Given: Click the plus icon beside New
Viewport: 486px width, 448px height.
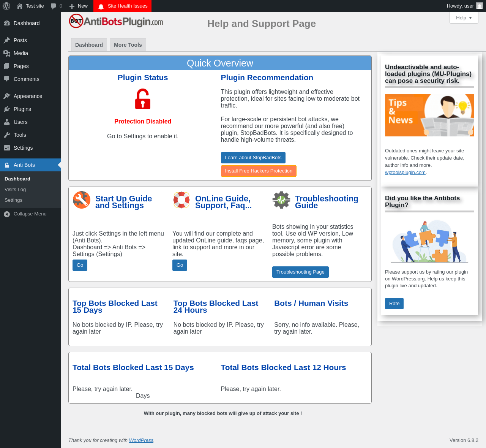Looking at the screenshot, I should tap(72, 6).
